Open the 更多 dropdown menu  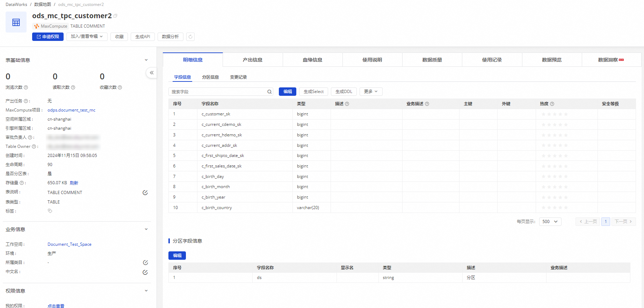pyautogui.click(x=371, y=92)
